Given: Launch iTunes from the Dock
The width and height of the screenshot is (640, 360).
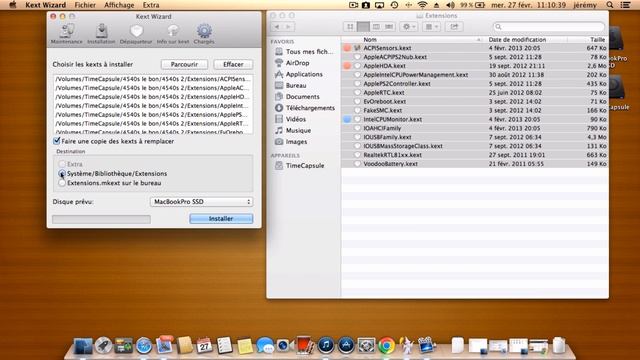Looking at the screenshot, I should pyautogui.click(x=326, y=345).
